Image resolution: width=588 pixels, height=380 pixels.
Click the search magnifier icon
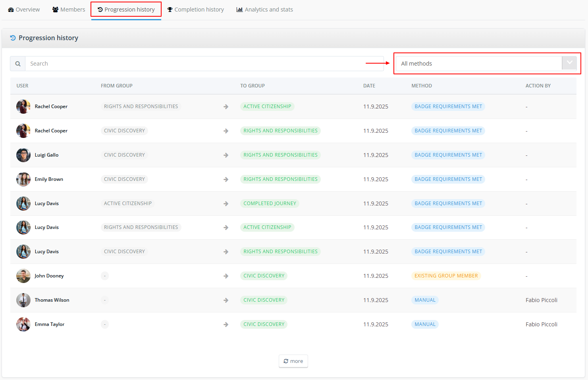tap(18, 64)
